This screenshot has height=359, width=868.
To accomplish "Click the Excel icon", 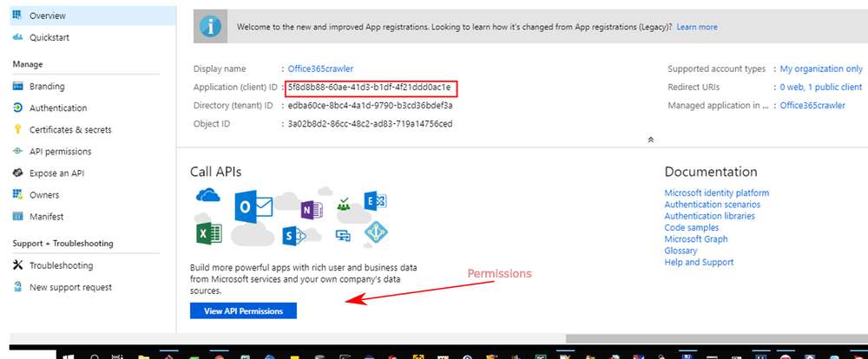I will (208, 233).
